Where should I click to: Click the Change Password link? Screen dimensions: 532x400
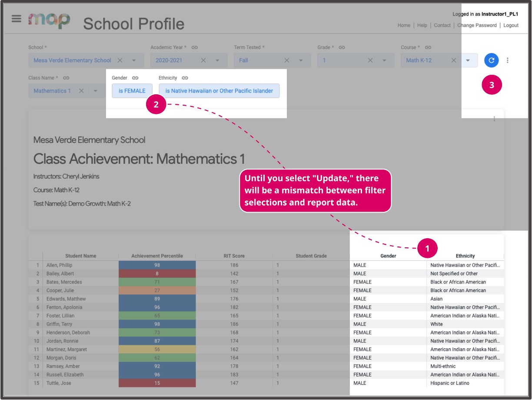point(477,25)
